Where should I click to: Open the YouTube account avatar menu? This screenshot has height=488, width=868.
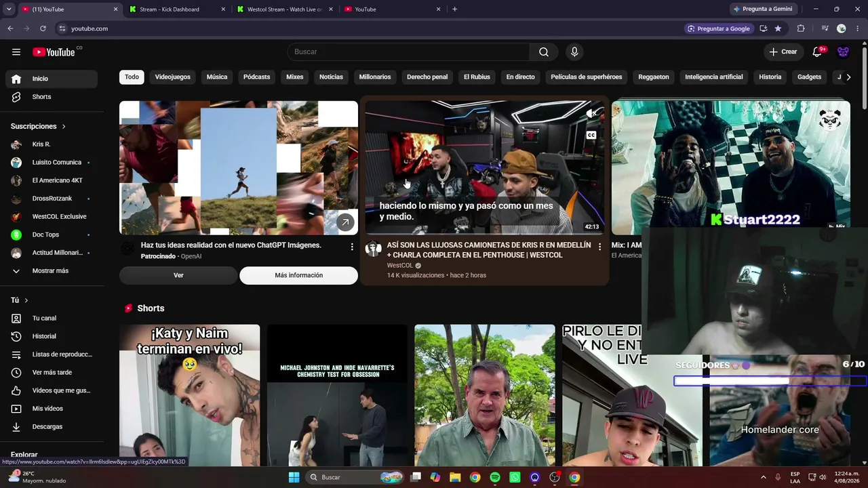(843, 52)
